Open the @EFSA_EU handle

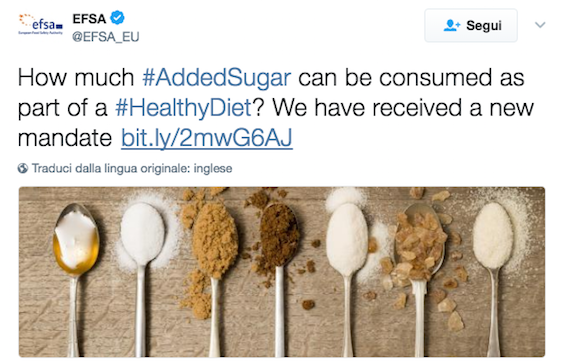tap(105, 37)
